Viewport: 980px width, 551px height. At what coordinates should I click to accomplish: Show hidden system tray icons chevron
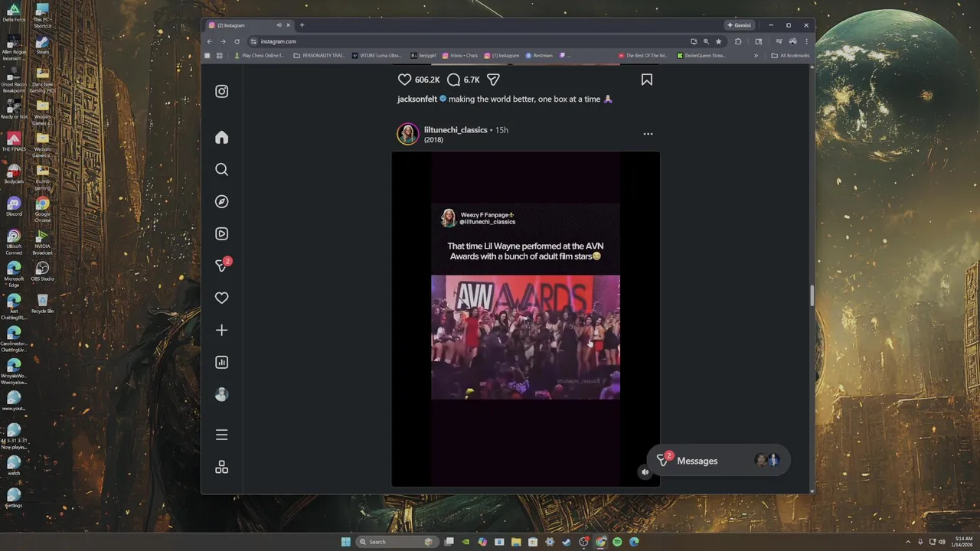(909, 542)
